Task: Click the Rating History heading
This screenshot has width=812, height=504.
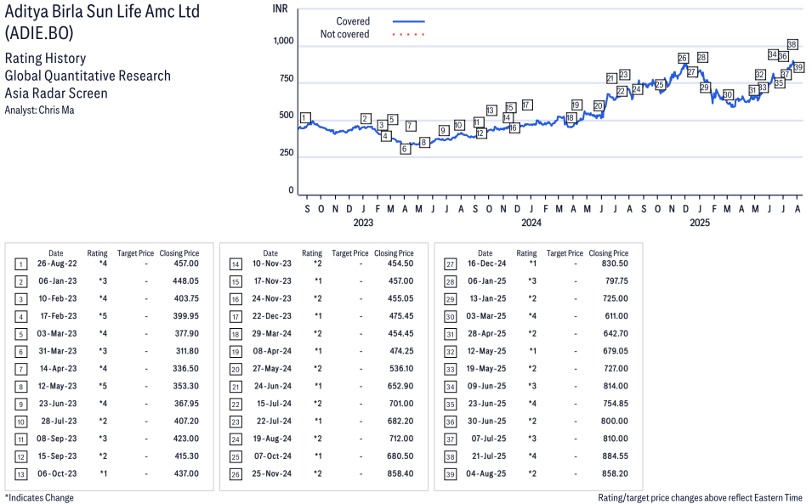Action: [46, 58]
